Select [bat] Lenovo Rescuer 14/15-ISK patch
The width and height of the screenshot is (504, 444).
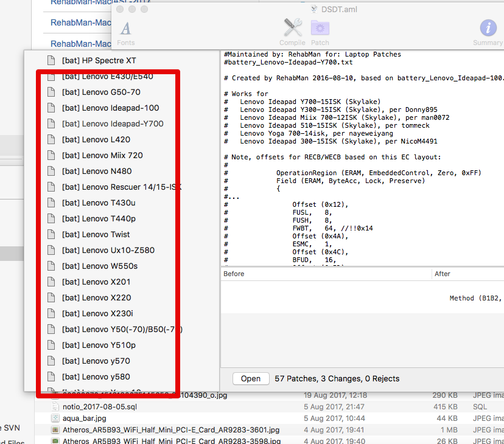[122, 187]
